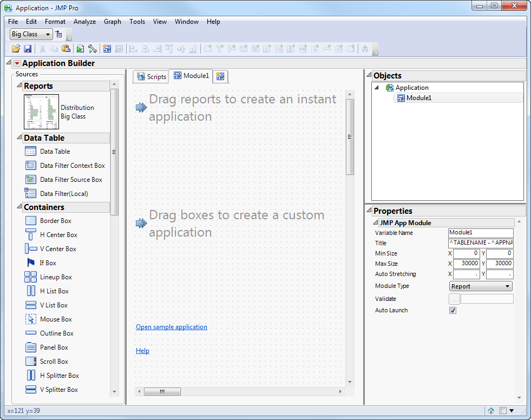The width and height of the screenshot is (531, 420).
Task: Click the Paste clipboard icon
Action: click(65, 49)
